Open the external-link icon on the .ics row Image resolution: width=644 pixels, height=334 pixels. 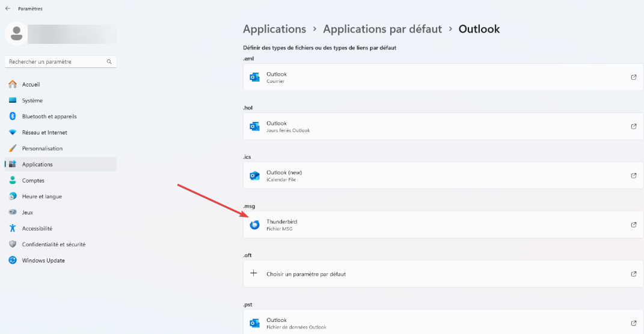click(x=633, y=175)
